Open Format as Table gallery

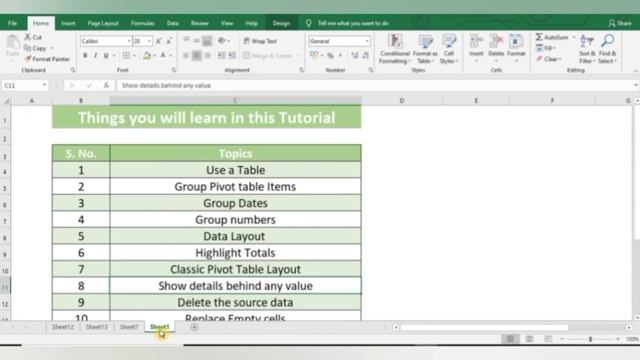[x=425, y=49]
